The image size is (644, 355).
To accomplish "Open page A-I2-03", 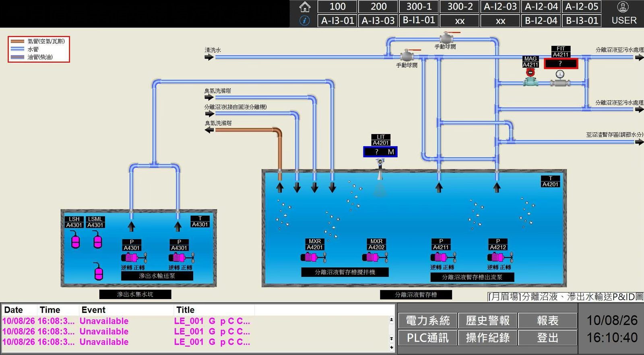I will (500, 6).
